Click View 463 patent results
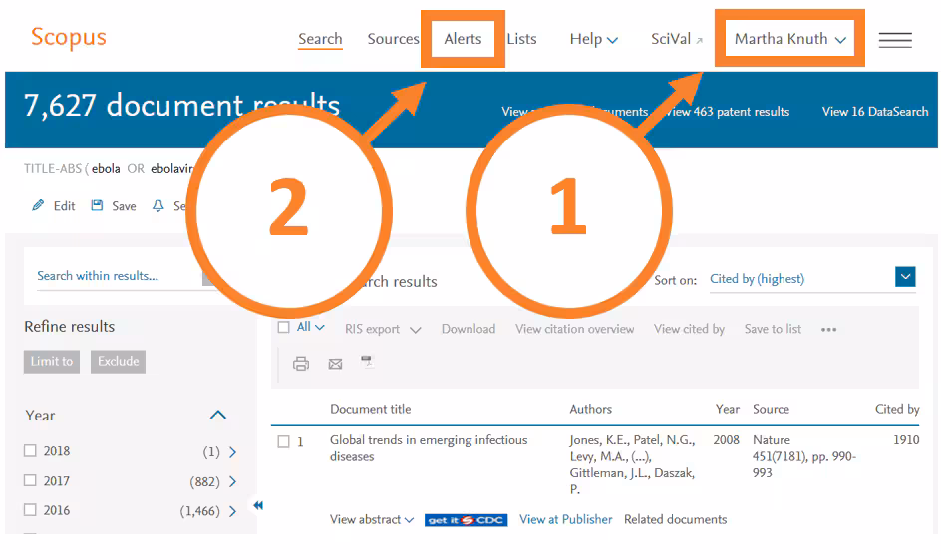Screen dimensions: 941x560 coord(729,112)
